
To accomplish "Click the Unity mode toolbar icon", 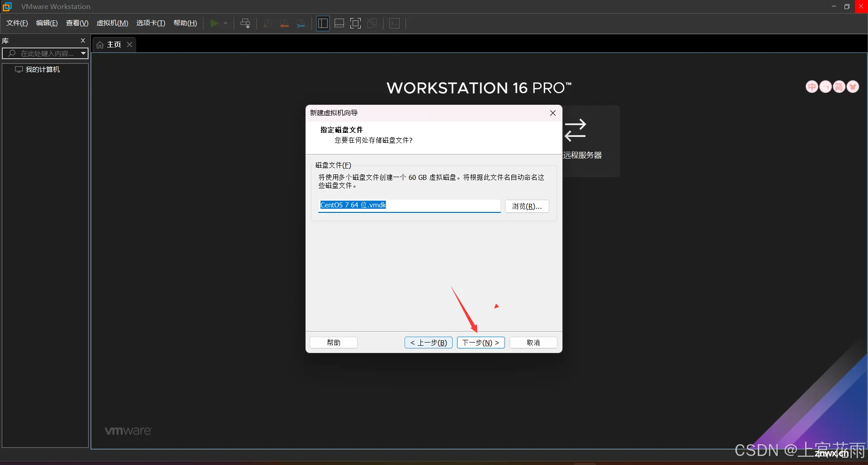I will point(372,23).
